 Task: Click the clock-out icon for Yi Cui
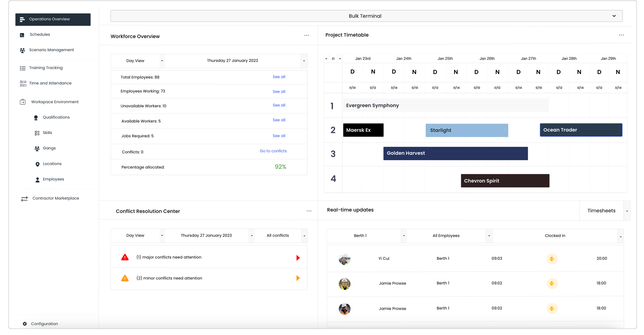552,259
